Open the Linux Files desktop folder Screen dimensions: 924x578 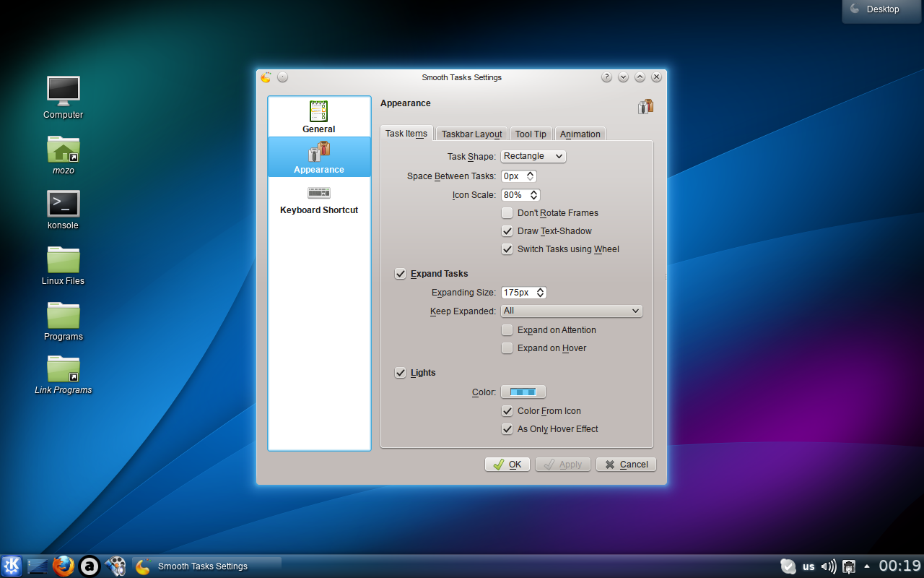pos(64,261)
